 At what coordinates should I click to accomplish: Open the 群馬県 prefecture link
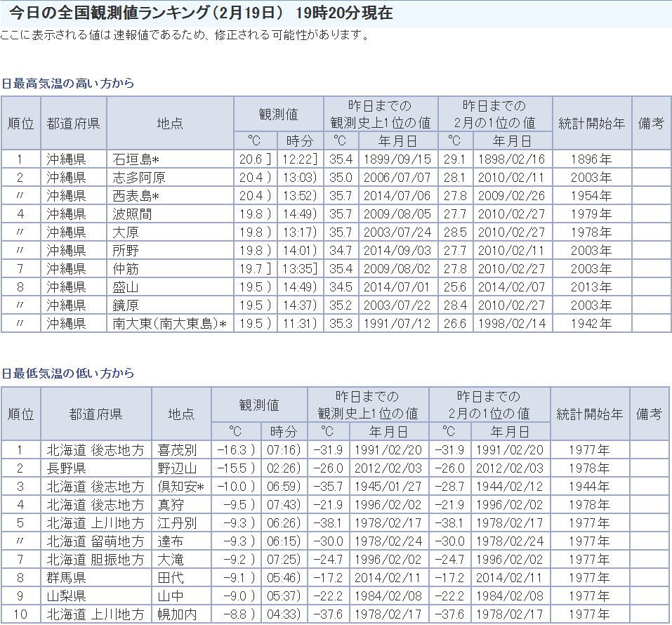(x=67, y=578)
